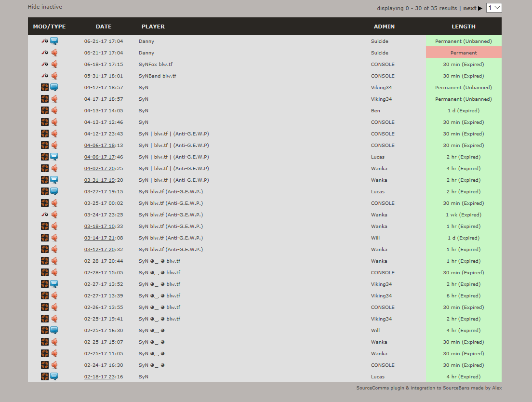Click the chat gag icon in the 03-27-17 19:15 row
Viewport: 532px width, 402px height.
[x=54, y=191]
